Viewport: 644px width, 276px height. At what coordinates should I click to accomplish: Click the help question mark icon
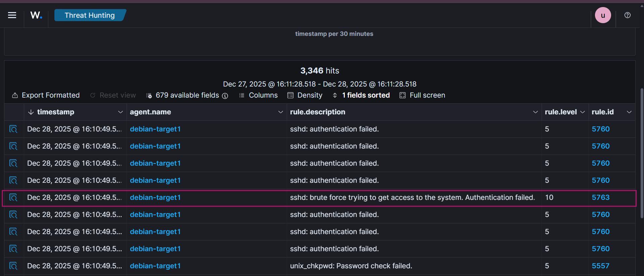click(x=627, y=15)
